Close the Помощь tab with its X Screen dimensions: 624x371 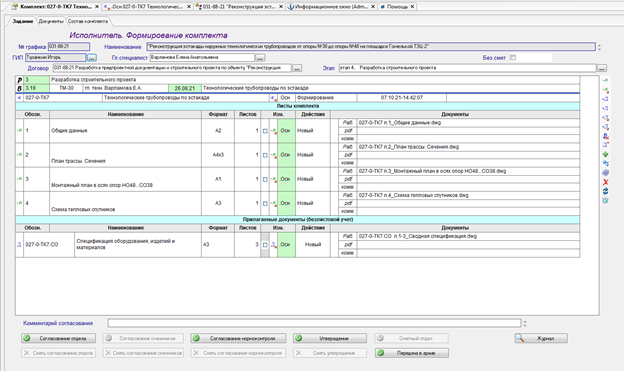tap(412, 7)
